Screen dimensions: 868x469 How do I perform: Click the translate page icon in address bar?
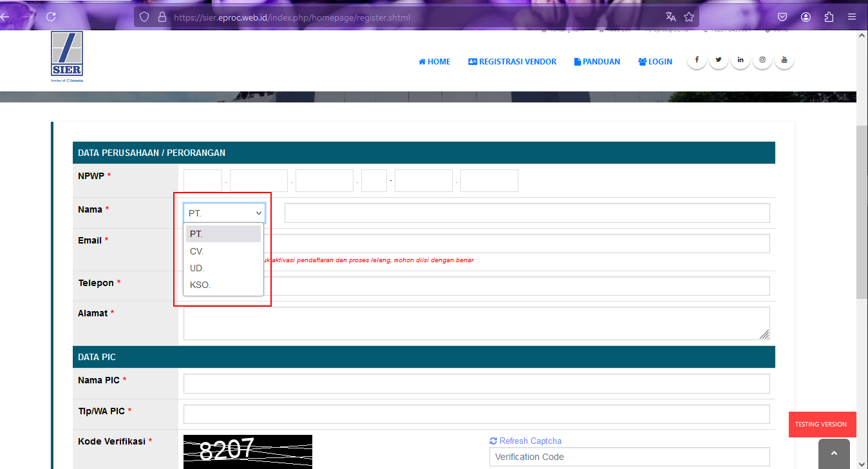click(x=671, y=17)
